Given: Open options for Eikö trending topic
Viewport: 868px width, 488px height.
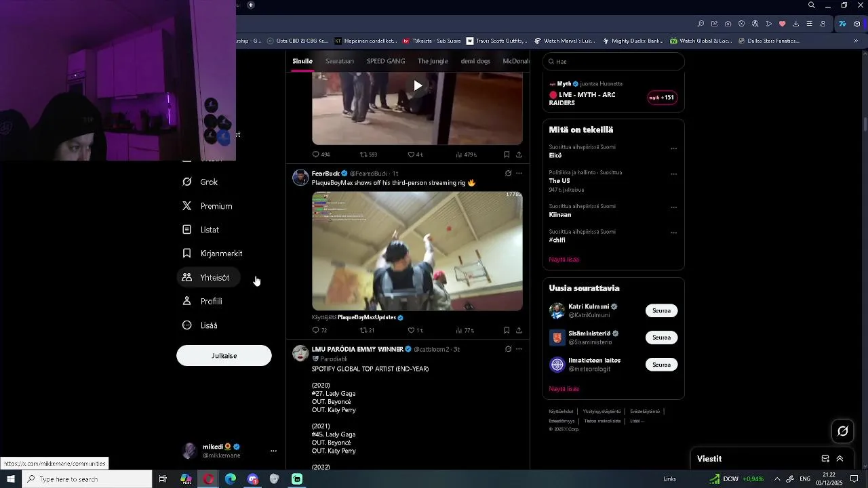Looking at the screenshot, I should pyautogui.click(x=673, y=148).
